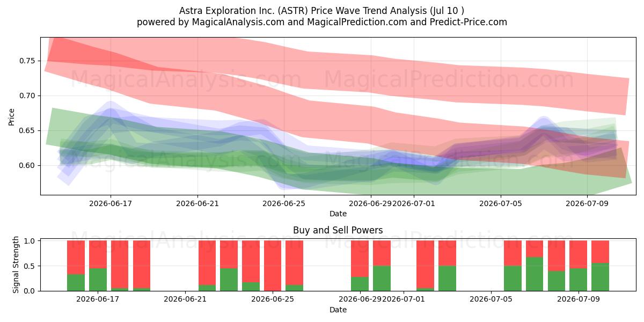This screenshot has height=322, width=644.
Task: Click the 'Price' y-axis label
Action: [12, 116]
